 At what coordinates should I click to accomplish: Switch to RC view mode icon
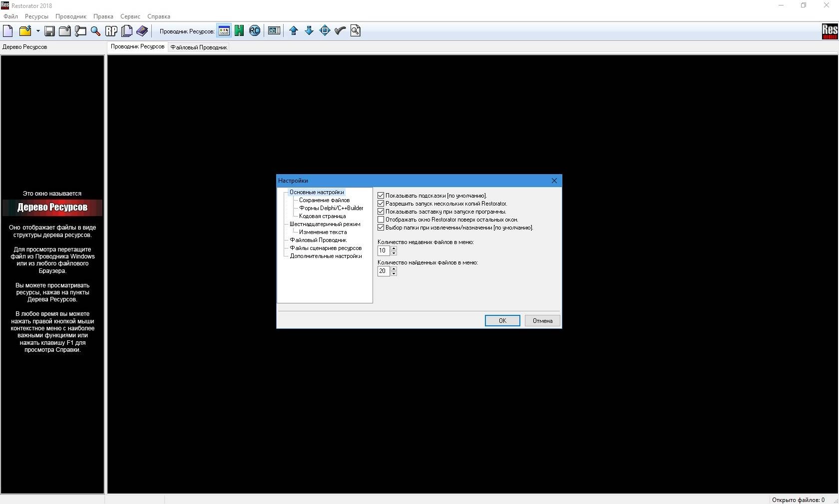tap(255, 31)
